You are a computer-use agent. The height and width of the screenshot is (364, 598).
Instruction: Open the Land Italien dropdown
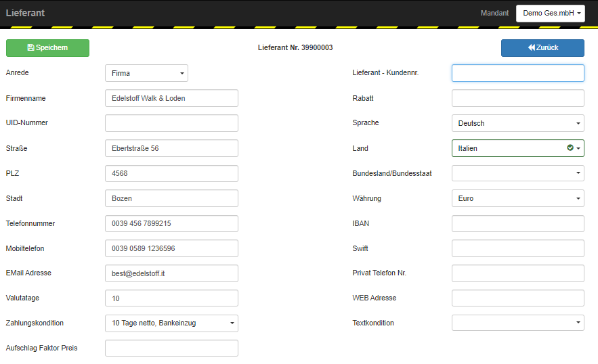click(x=517, y=148)
